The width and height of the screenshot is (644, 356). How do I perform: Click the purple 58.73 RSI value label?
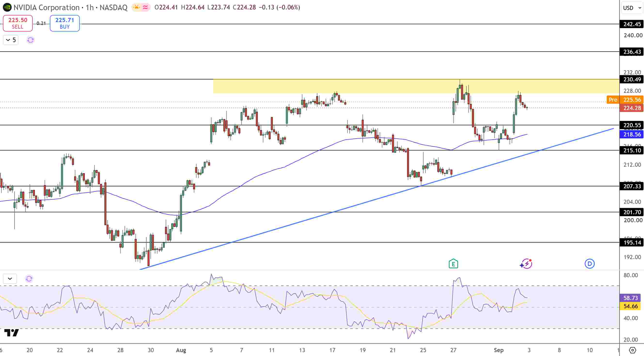630,298
